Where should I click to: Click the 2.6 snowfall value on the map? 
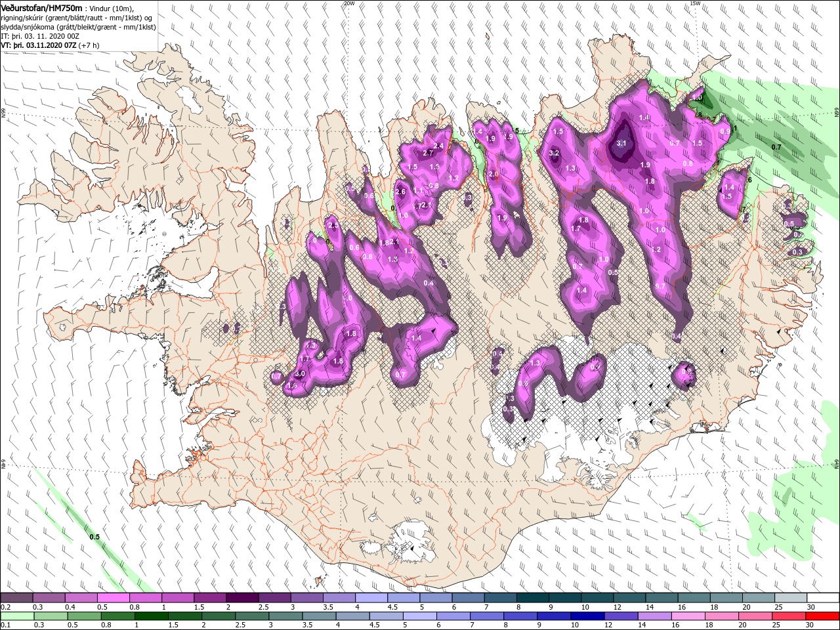click(400, 192)
